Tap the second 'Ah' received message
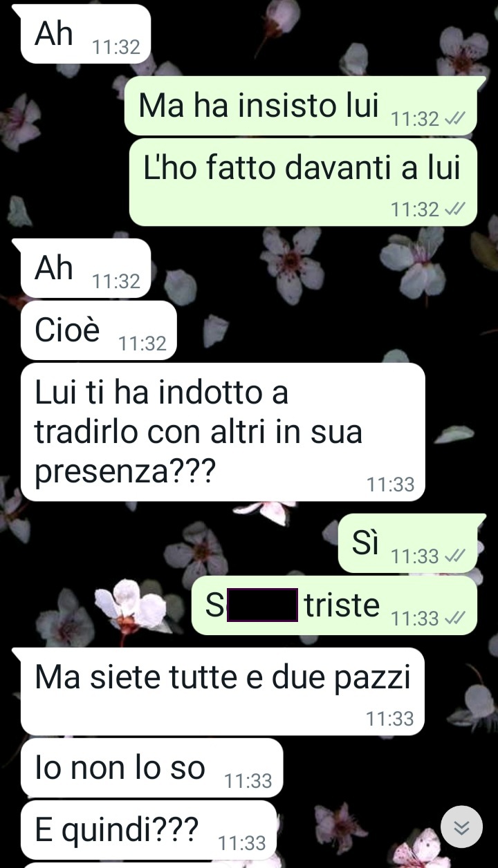The height and width of the screenshot is (868, 498). tap(85, 268)
